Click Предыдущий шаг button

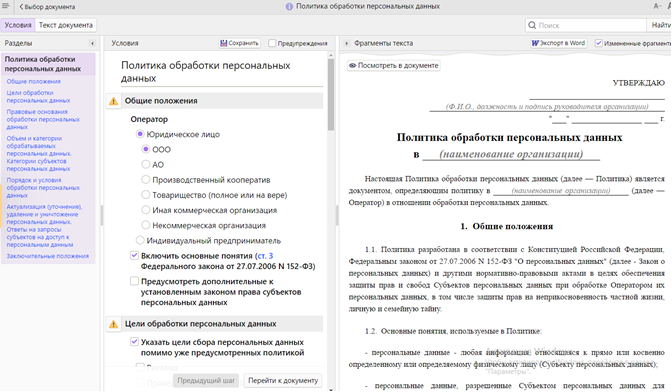(x=206, y=380)
